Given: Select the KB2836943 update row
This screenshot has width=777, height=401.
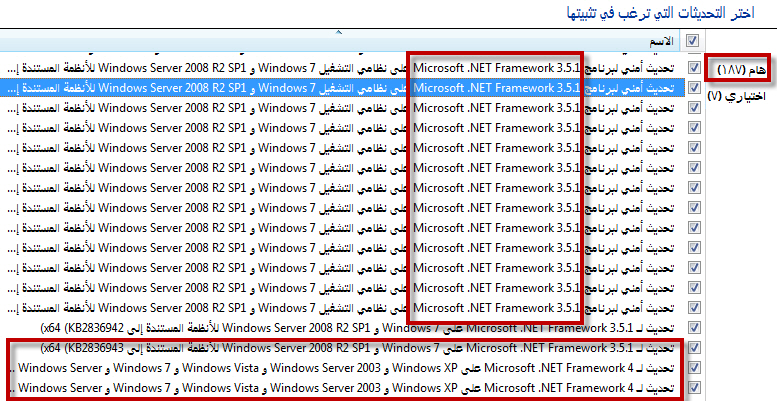Looking at the screenshot, I should [x=357, y=348].
